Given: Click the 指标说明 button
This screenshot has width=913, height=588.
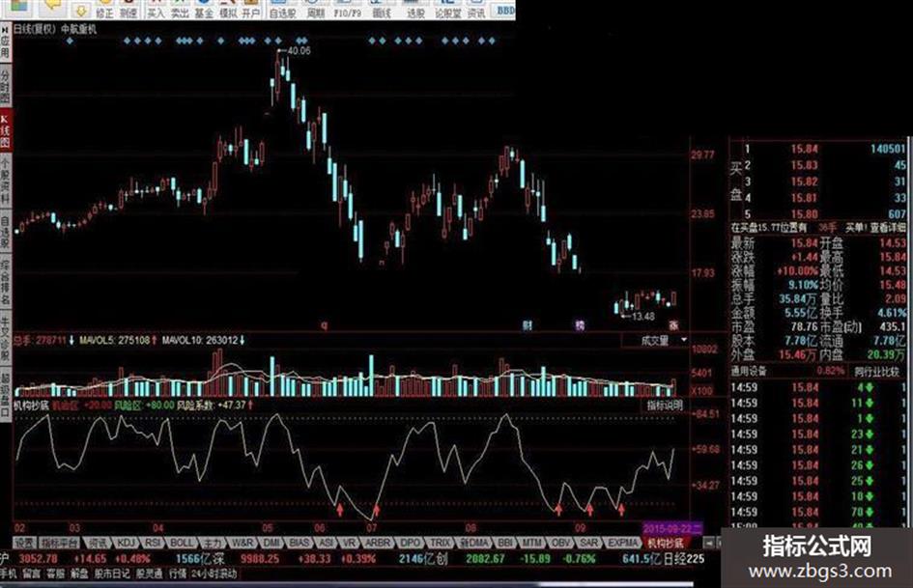Looking at the screenshot, I should tap(665, 405).
